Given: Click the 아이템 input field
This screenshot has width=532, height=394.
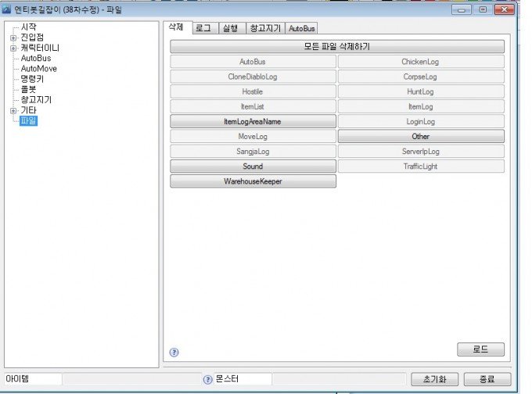Looking at the screenshot, I should click(31, 379).
